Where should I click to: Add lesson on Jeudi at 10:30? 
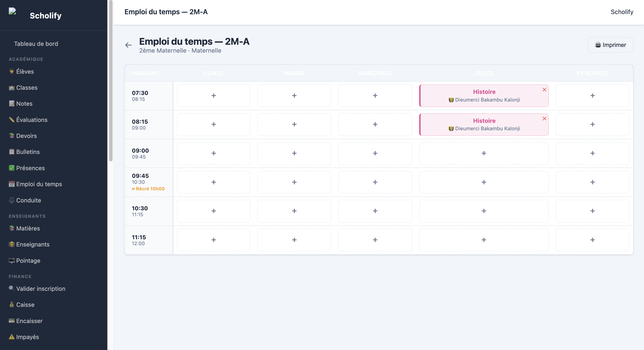[x=484, y=211]
